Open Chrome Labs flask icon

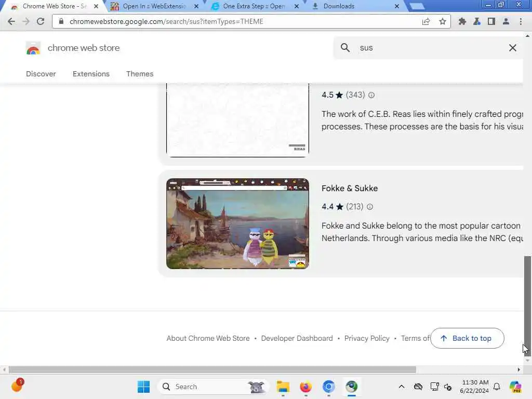[x=477, y=21]
